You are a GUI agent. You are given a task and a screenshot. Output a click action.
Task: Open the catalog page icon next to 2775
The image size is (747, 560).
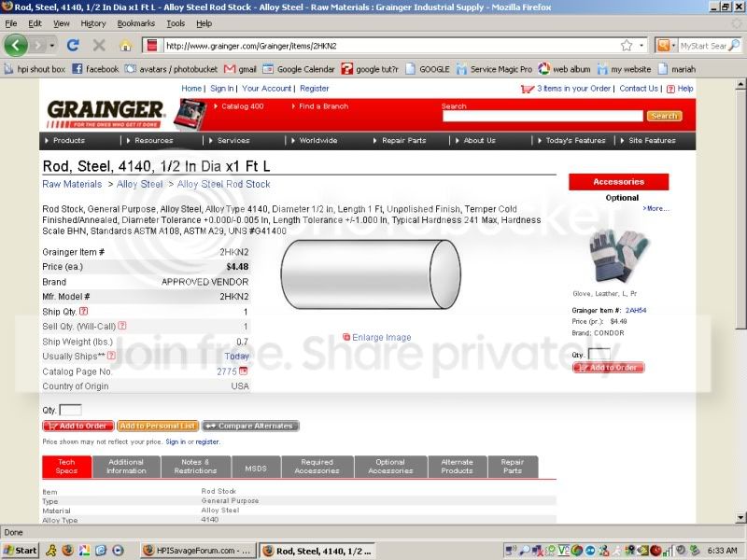pyautogui.click(x=243, y=371)
